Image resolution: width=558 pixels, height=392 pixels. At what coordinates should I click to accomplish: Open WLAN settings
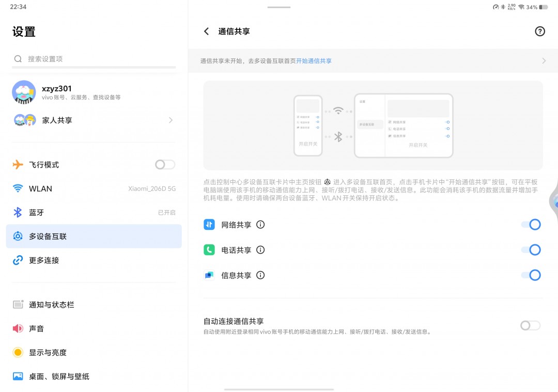pos(94,189)
